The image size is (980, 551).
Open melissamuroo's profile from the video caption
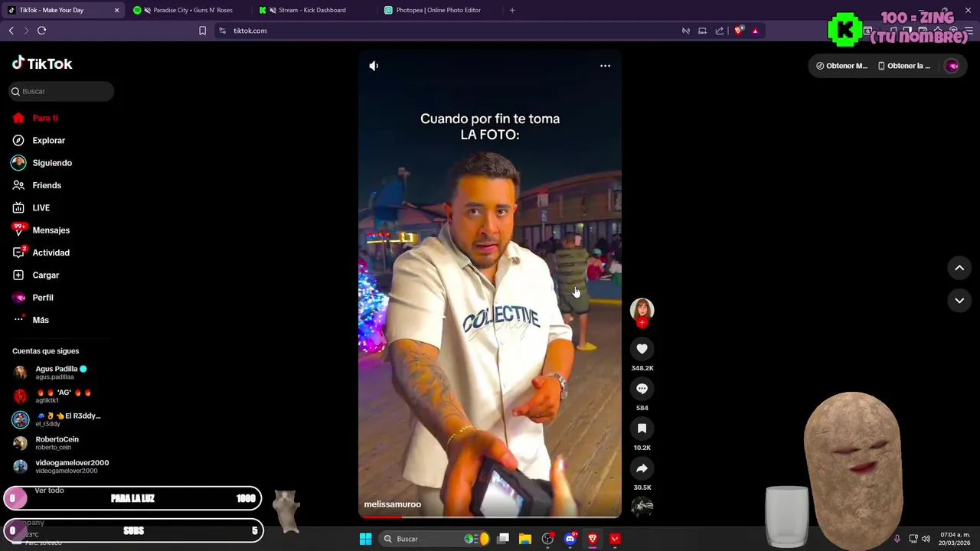392,504
